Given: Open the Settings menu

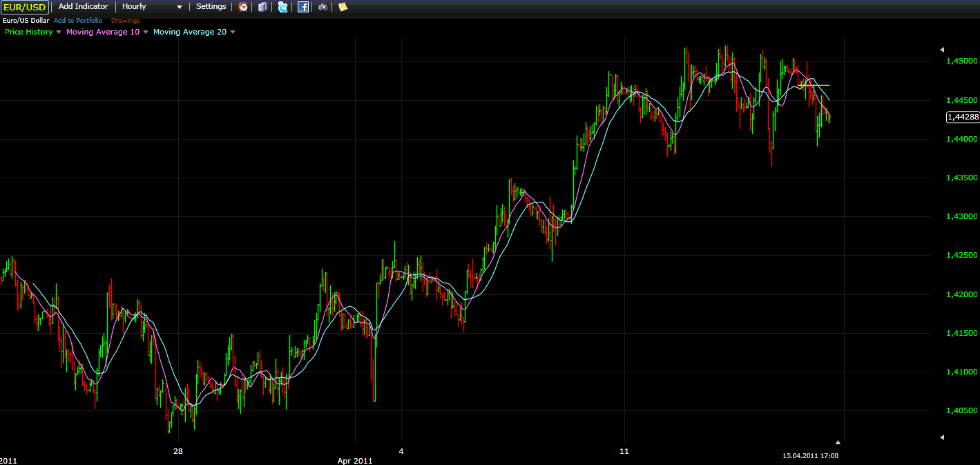Looking at the screenshot, I should pos(211,7).
